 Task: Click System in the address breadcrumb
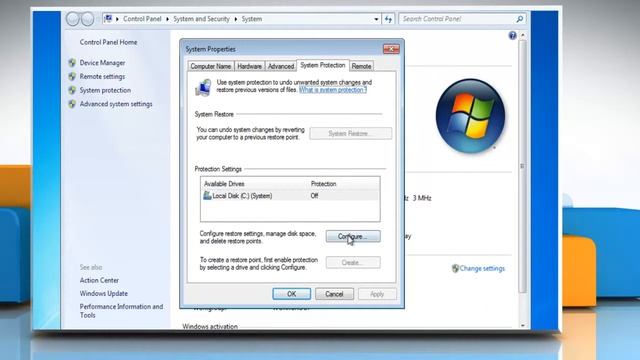point(251,19)
